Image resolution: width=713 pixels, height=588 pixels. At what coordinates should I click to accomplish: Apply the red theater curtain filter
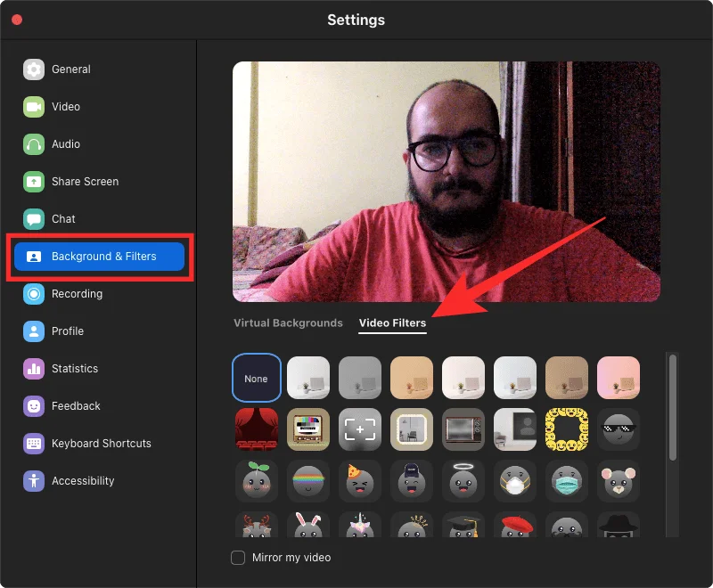[257, 430]
